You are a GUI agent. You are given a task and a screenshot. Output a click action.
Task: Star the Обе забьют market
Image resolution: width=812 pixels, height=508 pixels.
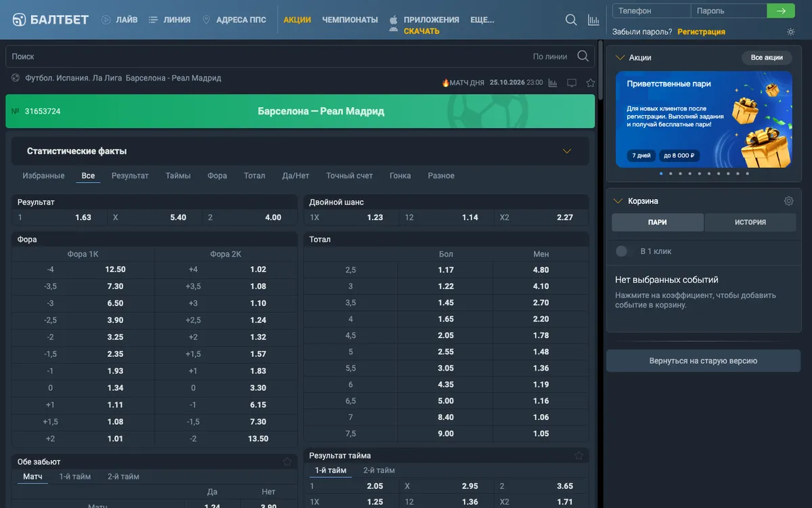pyautogui.click(x=287, y=462)
